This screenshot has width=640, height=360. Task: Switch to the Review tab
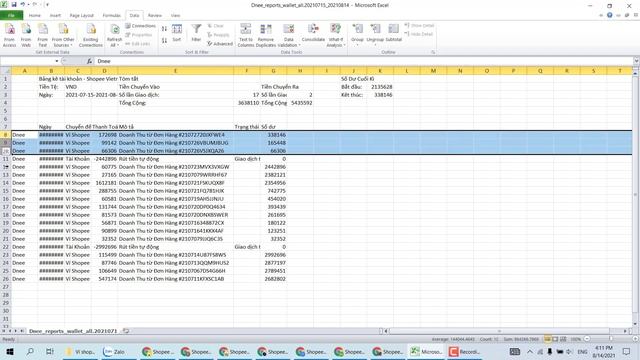pyautogui.click(x=155, y=16)
